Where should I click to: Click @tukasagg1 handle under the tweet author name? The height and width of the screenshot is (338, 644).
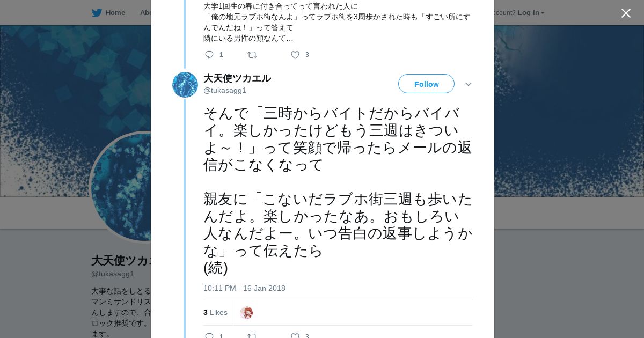tap(224, 90)
